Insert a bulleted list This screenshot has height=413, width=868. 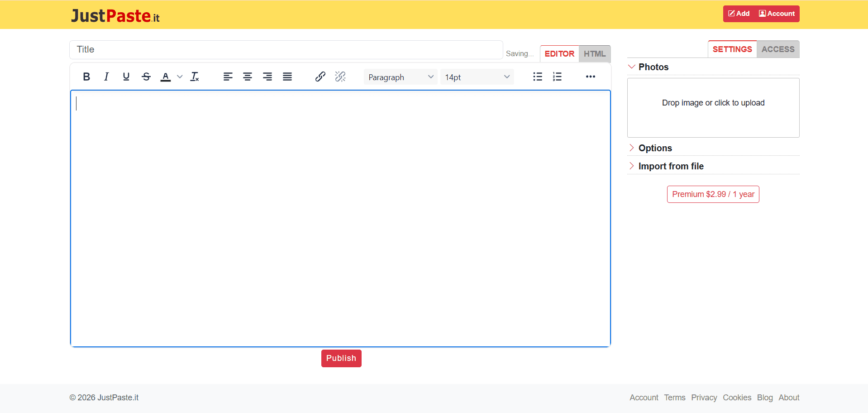click(x=538, y=77)
